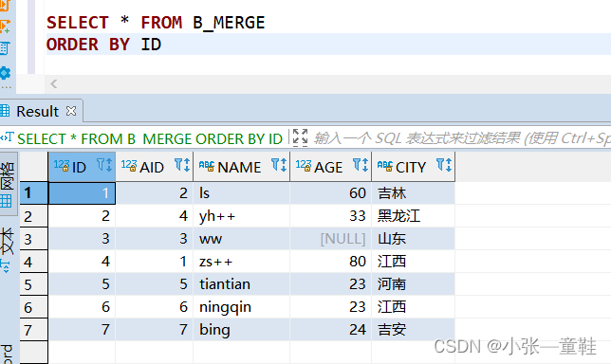Click the 'SELECT * FROM B_MERGE' line in editor
611x364 pixels.
(x=156, y=23)
